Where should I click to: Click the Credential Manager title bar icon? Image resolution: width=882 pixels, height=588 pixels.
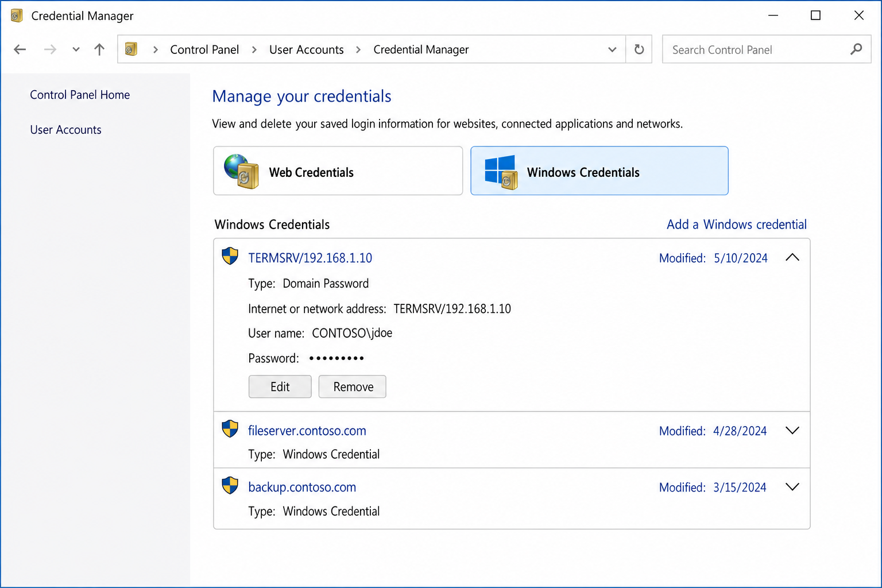point(17,16)
